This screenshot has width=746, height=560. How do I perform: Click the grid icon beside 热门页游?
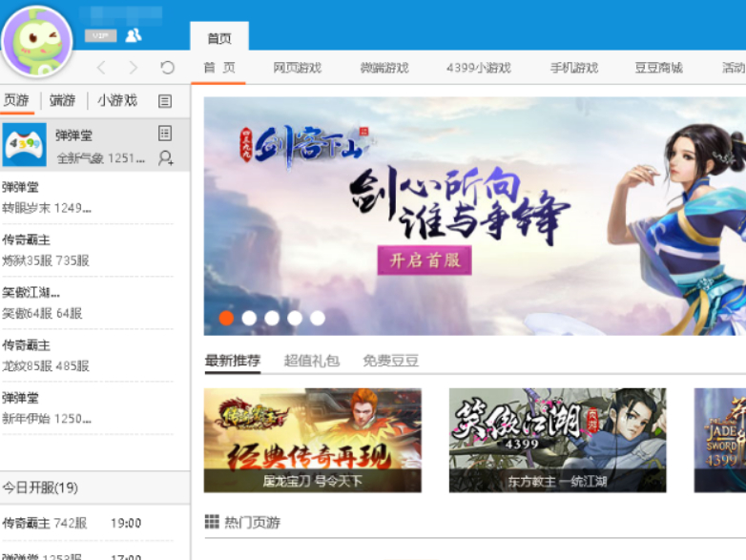(x=212, y=522)
